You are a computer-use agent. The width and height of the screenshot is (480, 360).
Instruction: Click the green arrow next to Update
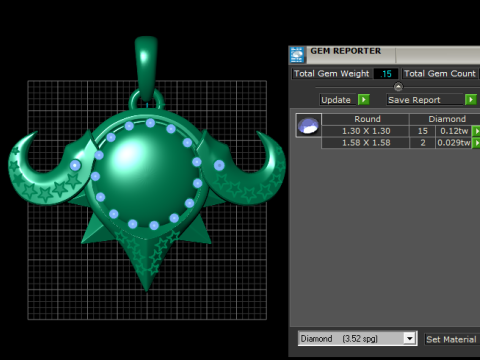coord(364,100)
